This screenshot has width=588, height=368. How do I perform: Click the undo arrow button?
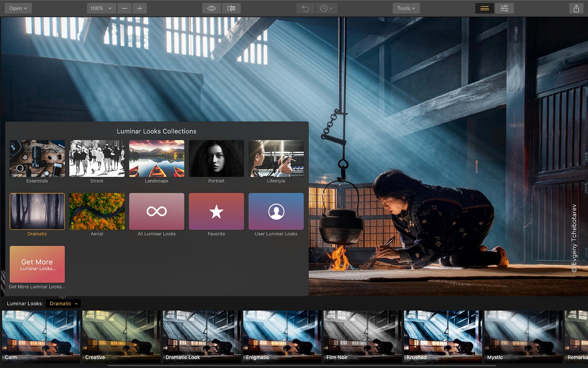tap(305, 8)
